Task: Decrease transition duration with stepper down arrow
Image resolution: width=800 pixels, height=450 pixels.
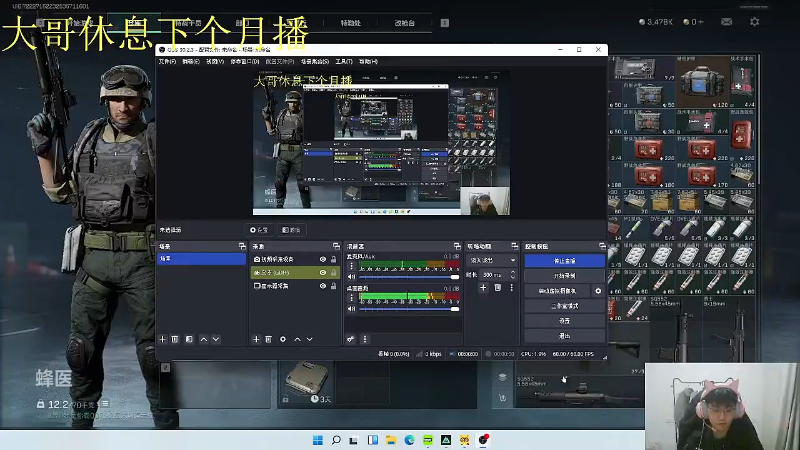Action: 513,278
